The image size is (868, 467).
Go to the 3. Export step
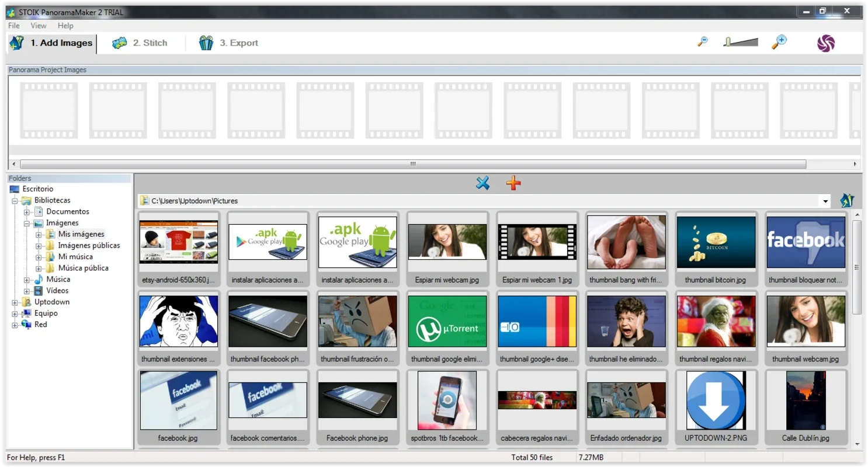point(228,43)
